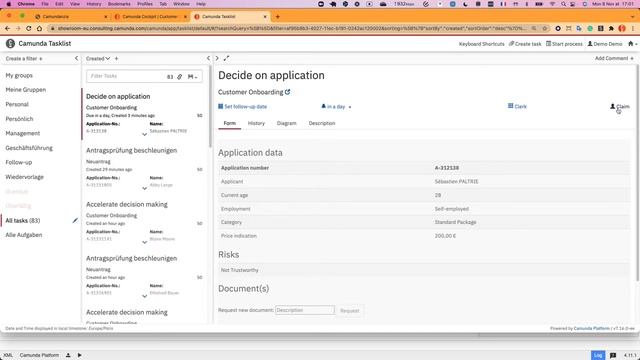Click Create a filter
Image resolution: width=640 pixels, height=360 pixels.
point(24,58)
